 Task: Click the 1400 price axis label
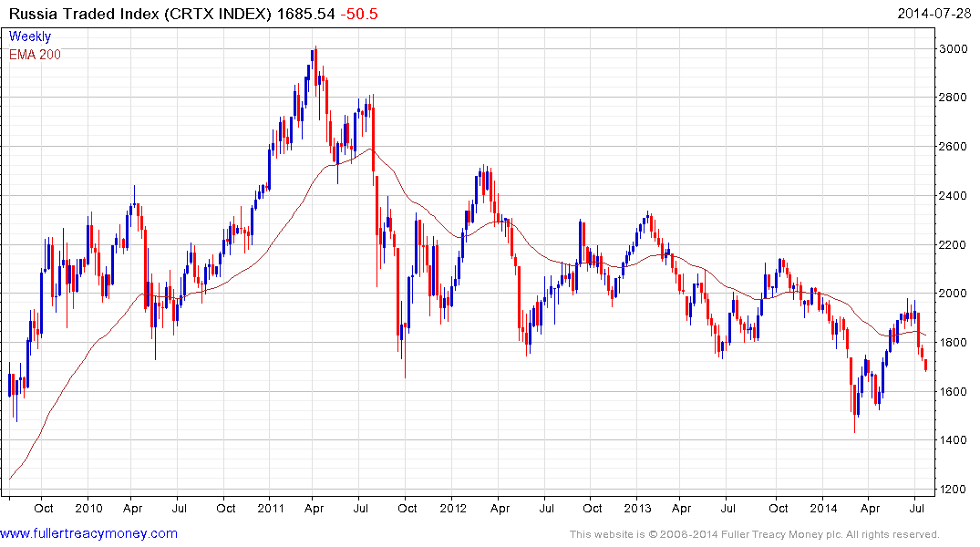pyautogui.click(x=954, y=440)
